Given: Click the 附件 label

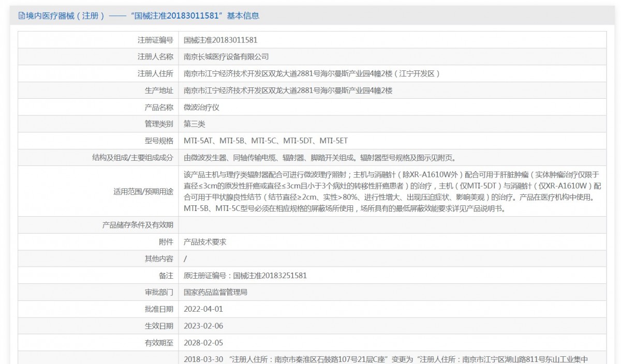Looking at the screenshot, I should (166, 241).
